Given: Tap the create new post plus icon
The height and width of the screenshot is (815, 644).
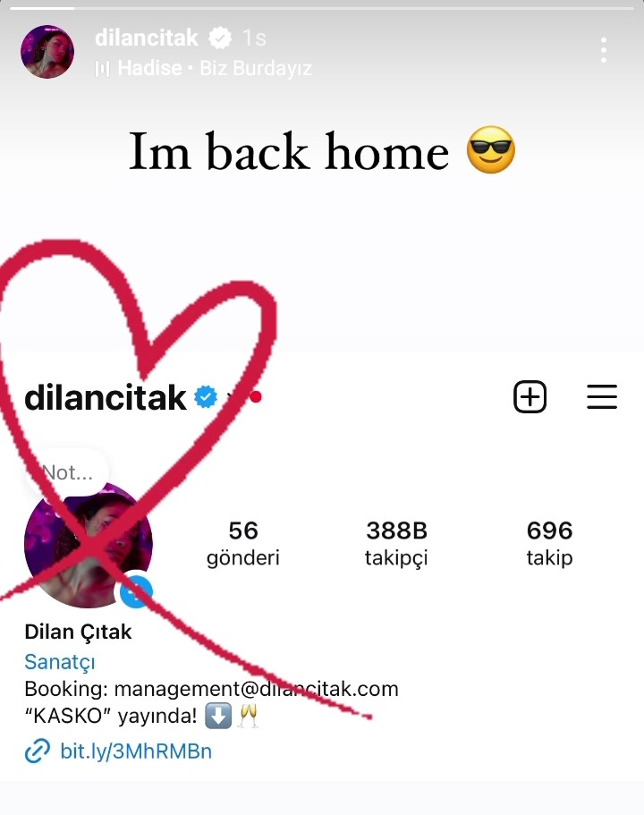Looking at the screenshot, I should 530,397.
